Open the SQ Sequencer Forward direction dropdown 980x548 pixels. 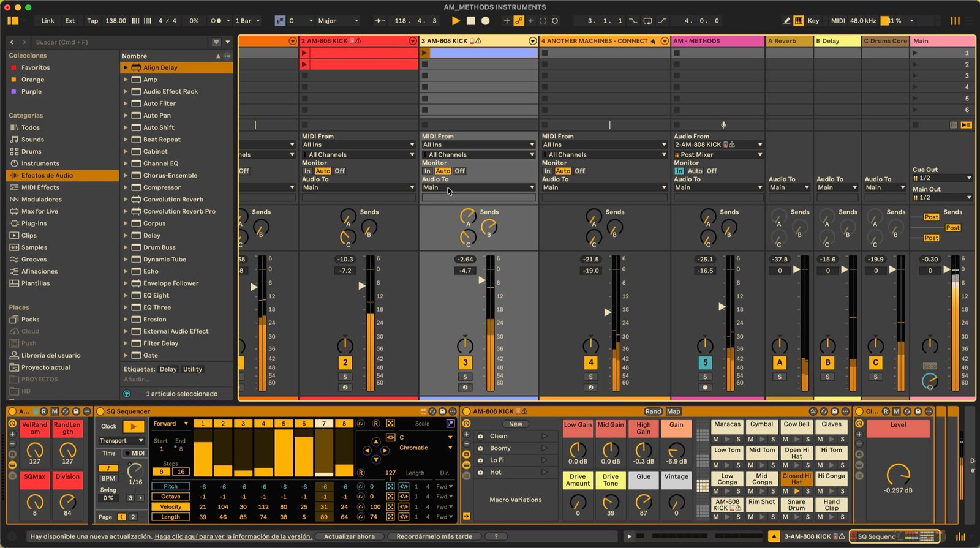(170, 424)
